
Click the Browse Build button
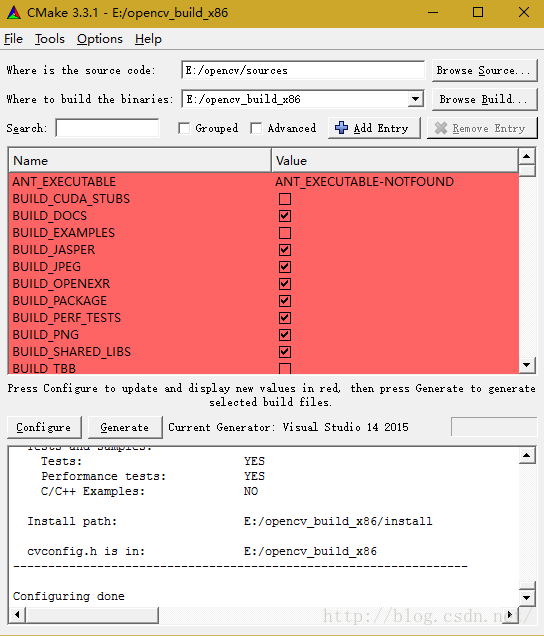(x=484, y=99)
